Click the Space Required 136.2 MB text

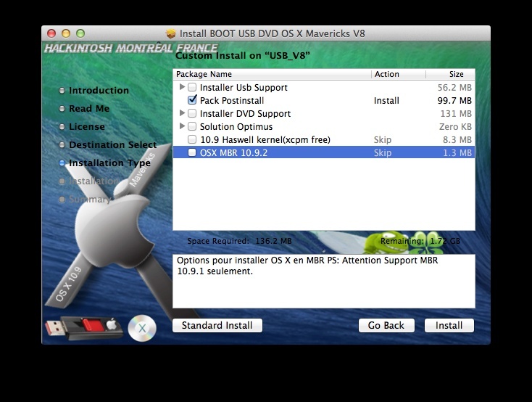click(239, 241)
